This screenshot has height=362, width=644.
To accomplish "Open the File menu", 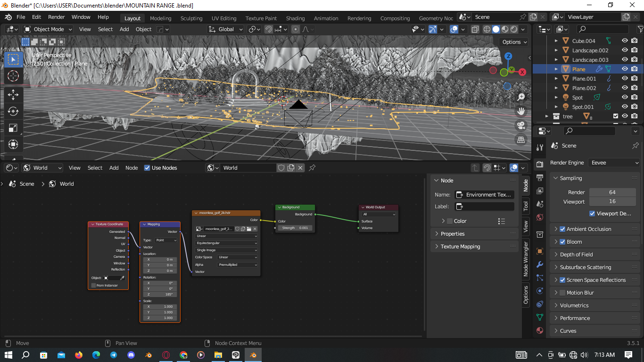I will coord(21,17).
